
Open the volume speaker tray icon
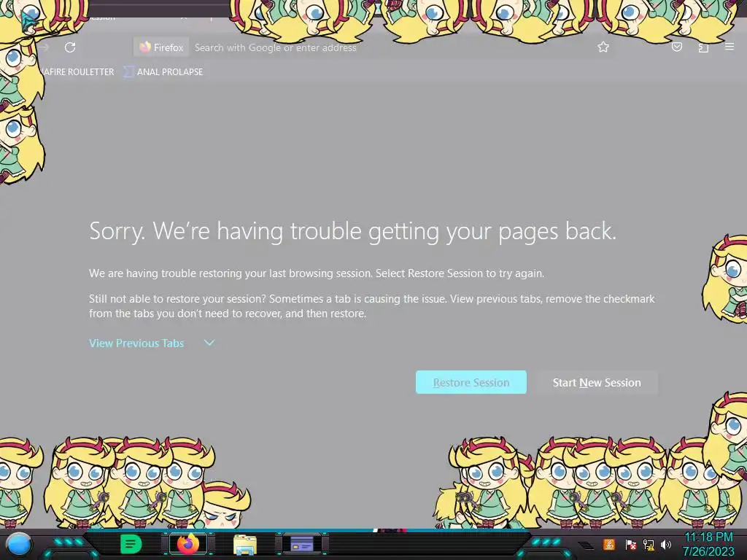pyautogui.click(x=665, y=544)
